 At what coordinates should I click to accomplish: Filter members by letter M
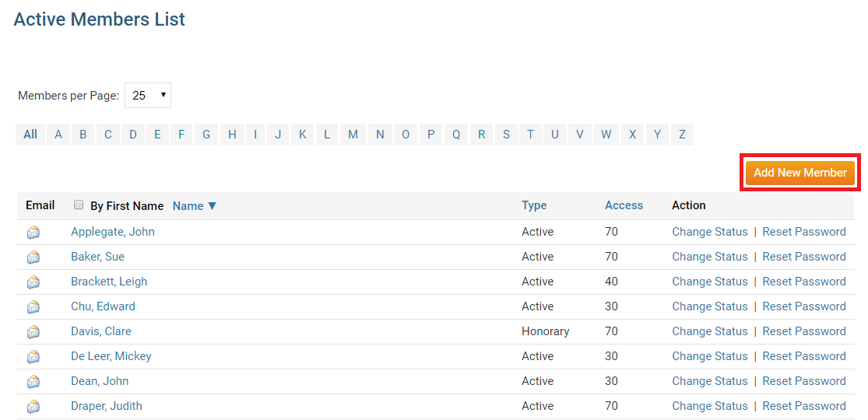pos(353,135)
